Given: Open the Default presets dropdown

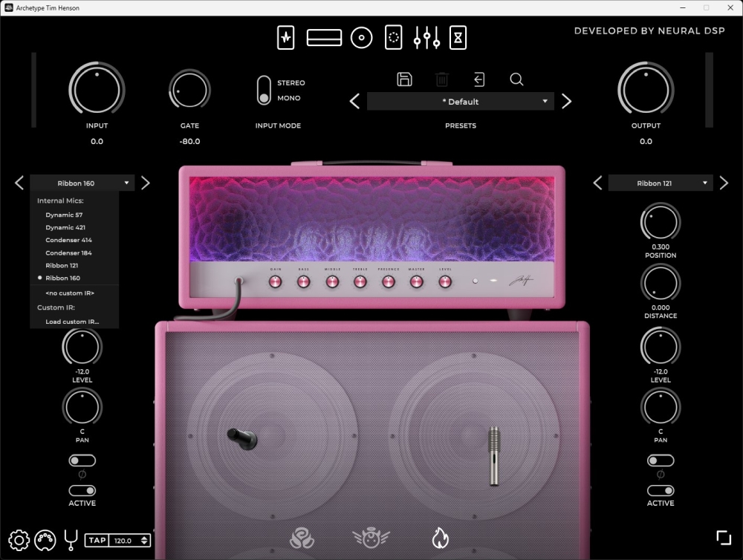Looking at the screenshot, I should [x=461, y=102].
